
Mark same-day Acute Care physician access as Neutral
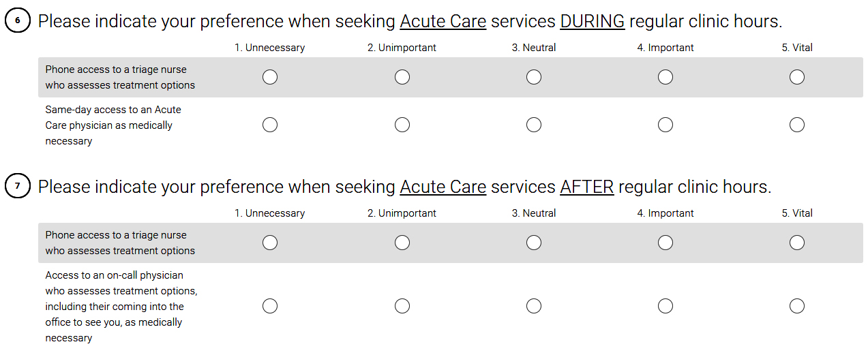(x=534, y=125)
